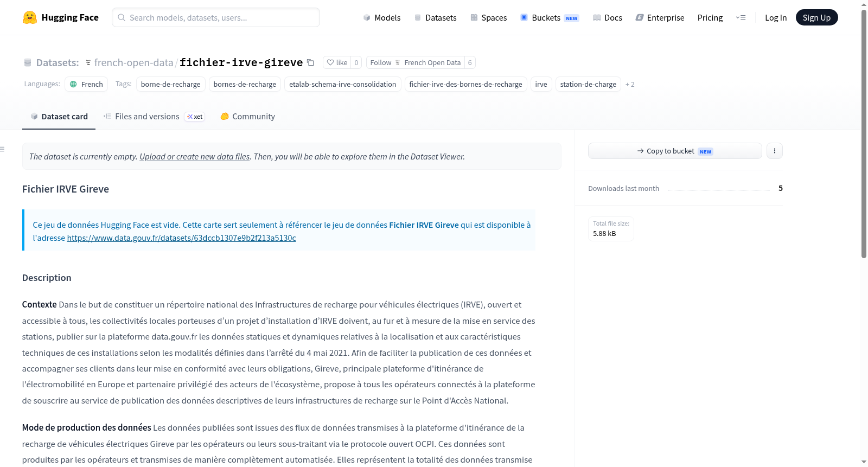Show the +2 hidden tags

pyautogui.click(x=630, y=84)
